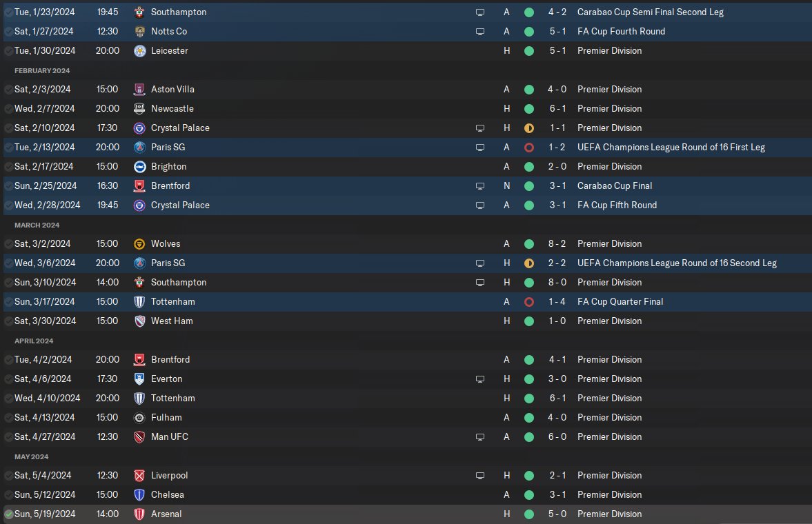Click TV icon beside Carabao Cup Final fixture

coord(480,186)
